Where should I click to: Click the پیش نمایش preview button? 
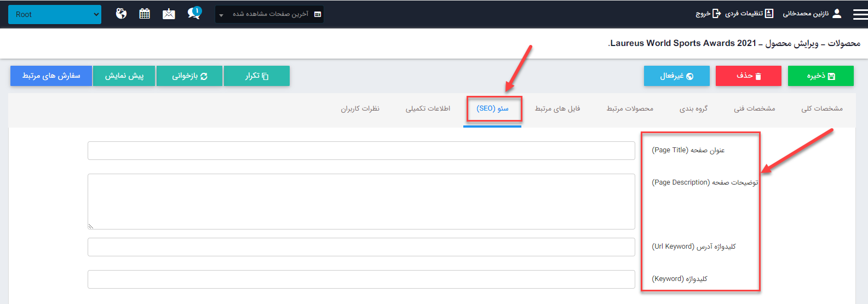(124, 76)
